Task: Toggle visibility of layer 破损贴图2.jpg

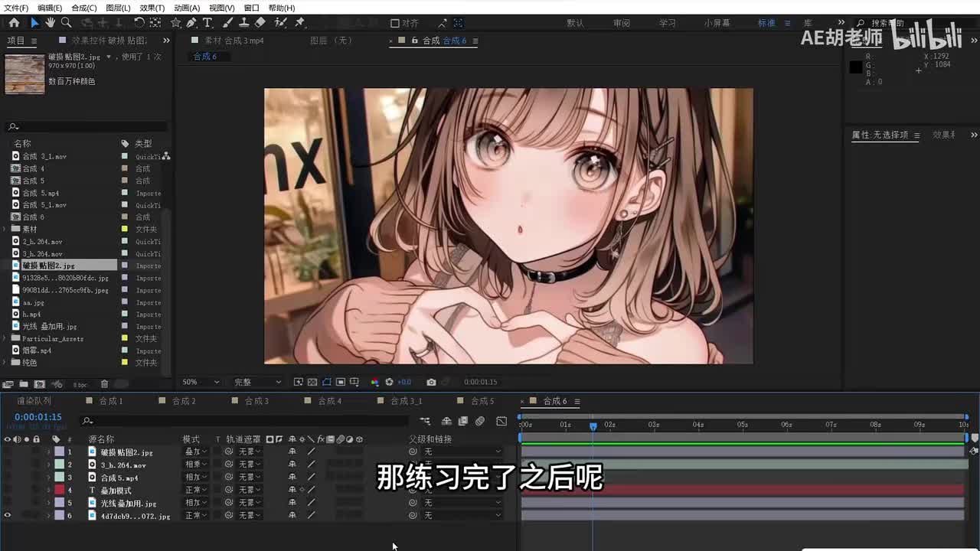Action: pos(8,452)
